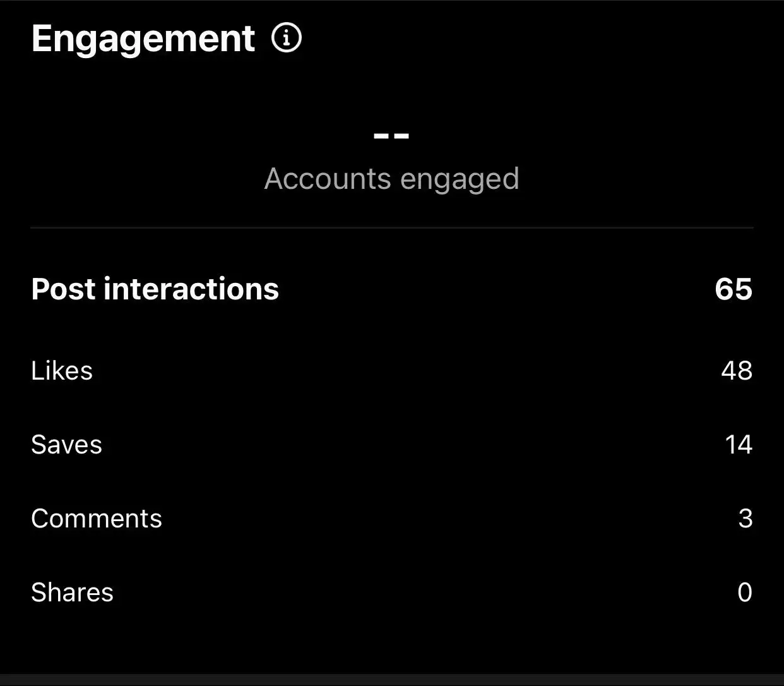The height and width of the screenshot is (686, 784).
Task: Select the Engagement section header
Action: click(143, 38)
